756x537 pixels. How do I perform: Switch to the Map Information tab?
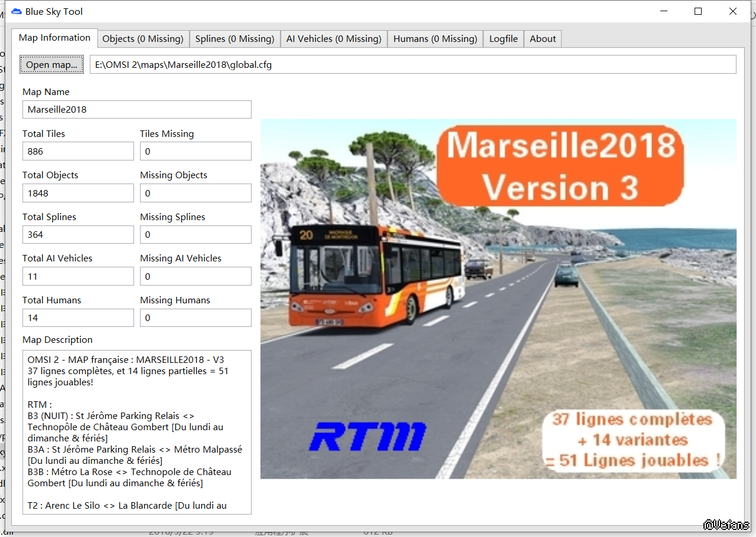pyautogui.click(x=54, y=38)
